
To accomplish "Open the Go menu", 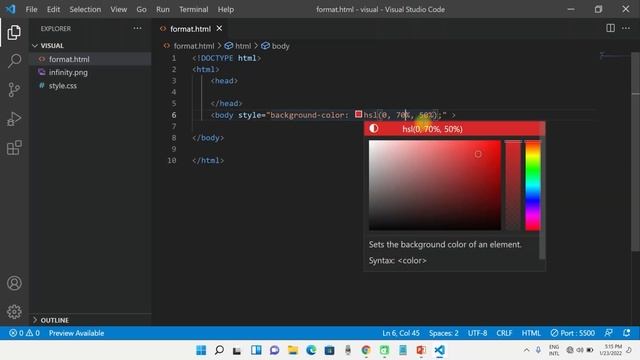I will pyautogui.click(x=141, y=9).
